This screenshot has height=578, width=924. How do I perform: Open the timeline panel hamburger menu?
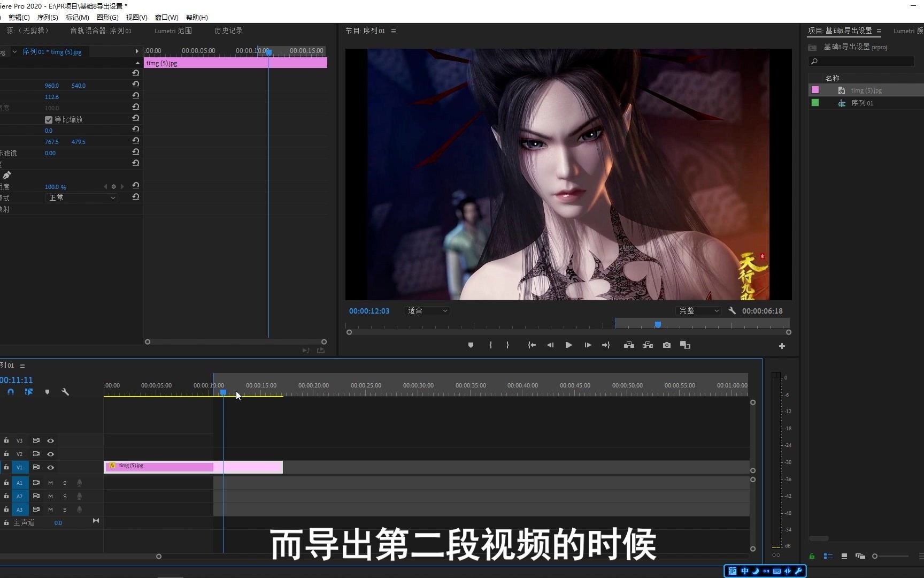22,366
